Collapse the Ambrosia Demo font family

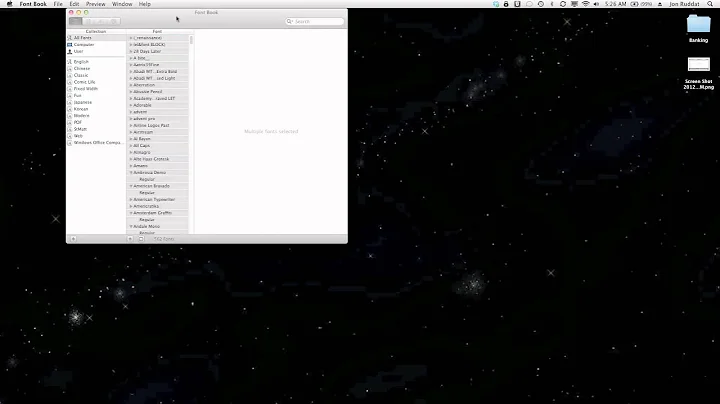pos(131,173)
